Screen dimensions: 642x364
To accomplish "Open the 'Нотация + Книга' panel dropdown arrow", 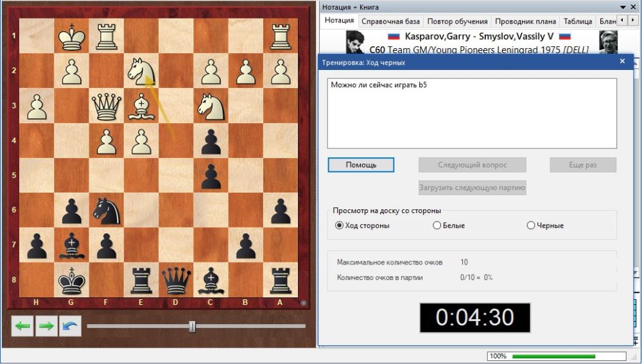I will point(622,7).
